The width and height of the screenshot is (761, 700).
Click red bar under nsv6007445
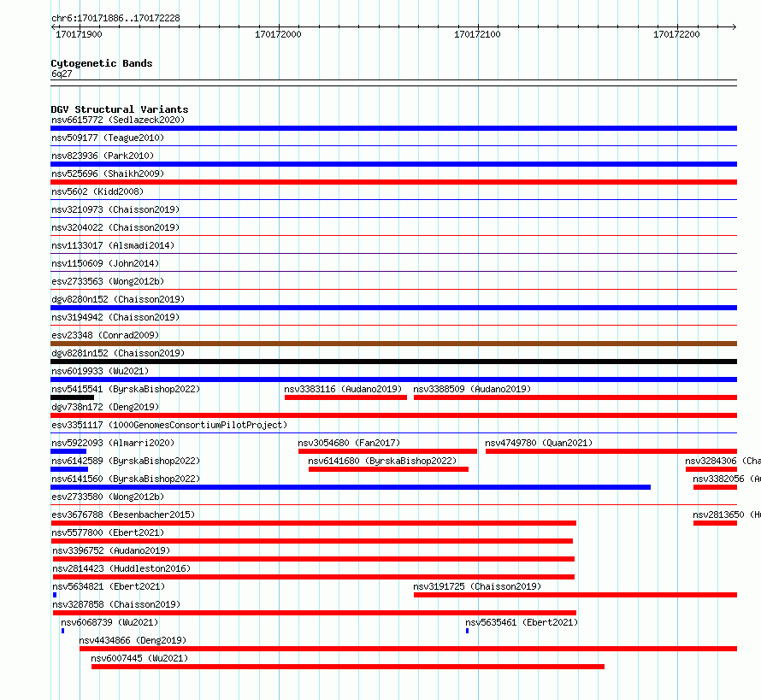348,667
